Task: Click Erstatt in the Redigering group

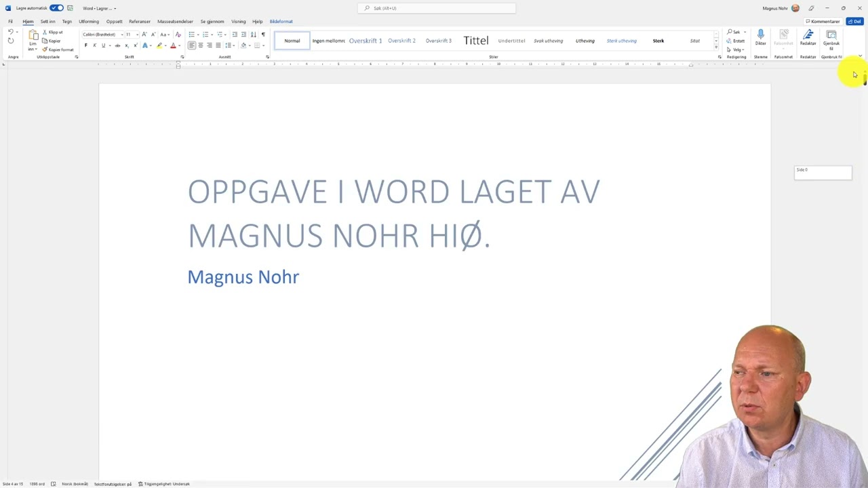Action: tap(736, 41)
